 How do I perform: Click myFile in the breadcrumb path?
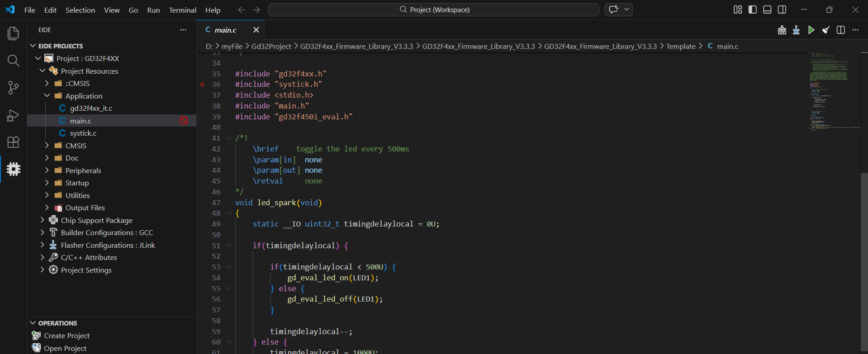click(x=232, y=46)
